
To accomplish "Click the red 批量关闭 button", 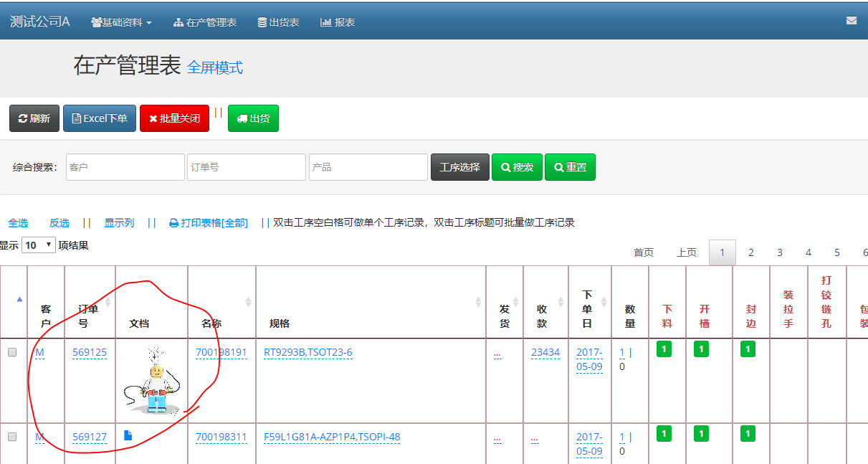I will [x=174, y=118].
